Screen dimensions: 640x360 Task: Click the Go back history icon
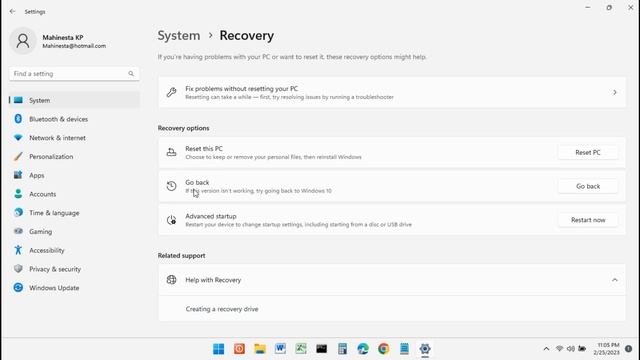coord(171,186)
